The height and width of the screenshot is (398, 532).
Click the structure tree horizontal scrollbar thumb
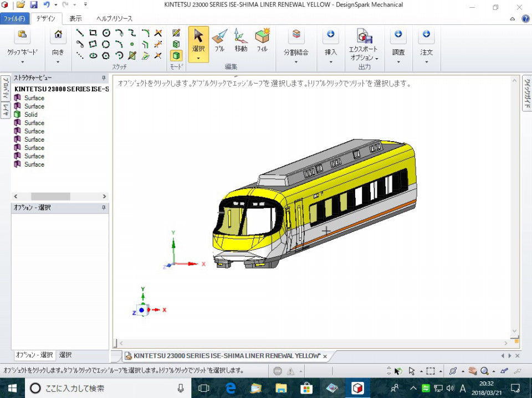coord(50,197)
